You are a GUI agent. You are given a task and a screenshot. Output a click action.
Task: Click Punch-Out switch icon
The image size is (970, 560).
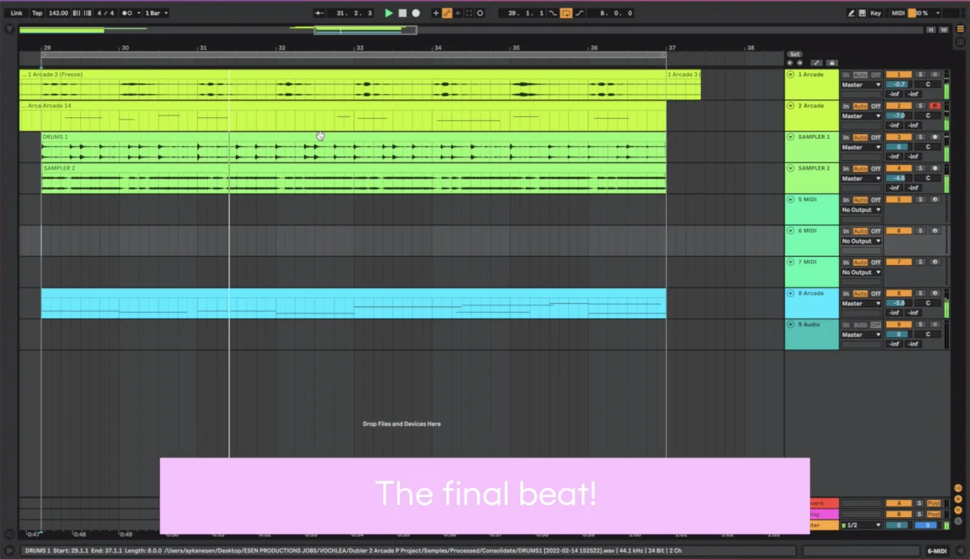tap(580, 13)
